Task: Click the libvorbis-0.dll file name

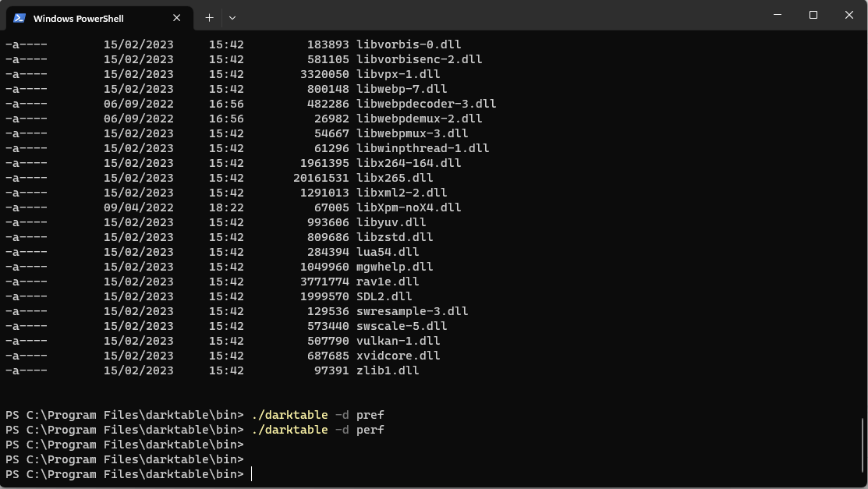Action: pyautogui.click(x=409, y=44)
